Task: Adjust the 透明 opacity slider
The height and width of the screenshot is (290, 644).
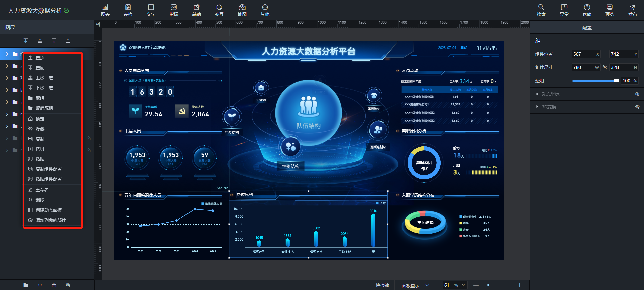Action: point(595,81)
